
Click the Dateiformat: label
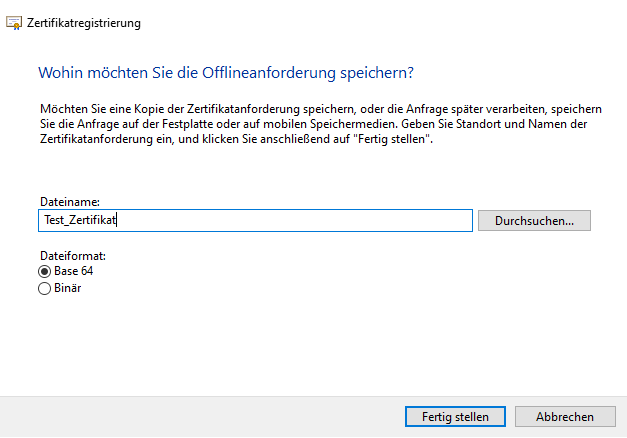[x=73, y=256]
